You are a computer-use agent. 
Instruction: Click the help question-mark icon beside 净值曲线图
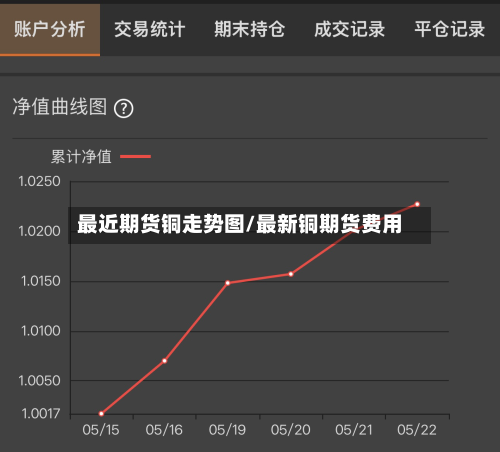124,109
